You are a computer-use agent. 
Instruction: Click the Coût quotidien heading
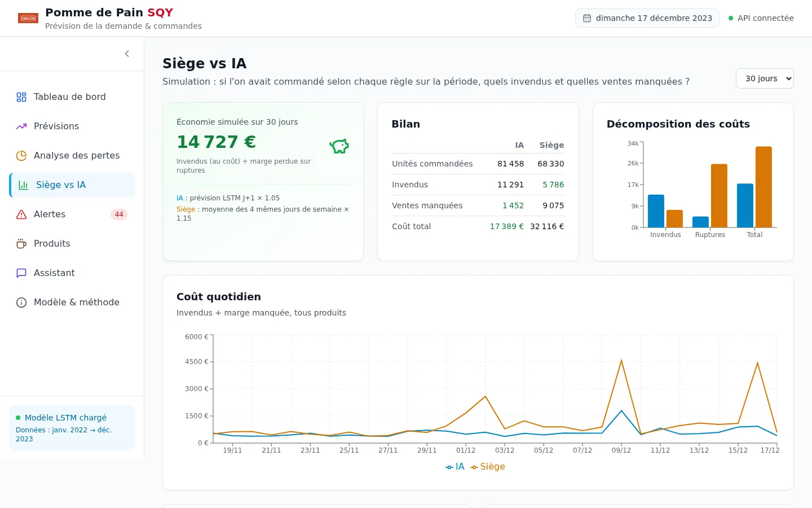coord(219,297)
